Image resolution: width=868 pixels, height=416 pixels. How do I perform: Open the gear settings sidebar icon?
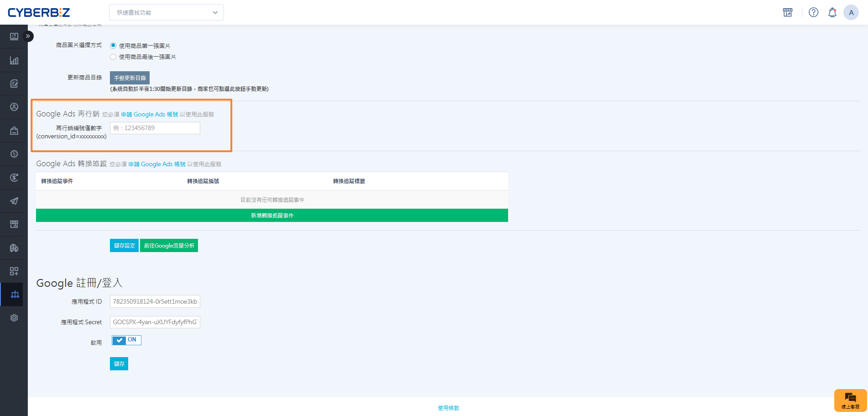tap(14, 318)
